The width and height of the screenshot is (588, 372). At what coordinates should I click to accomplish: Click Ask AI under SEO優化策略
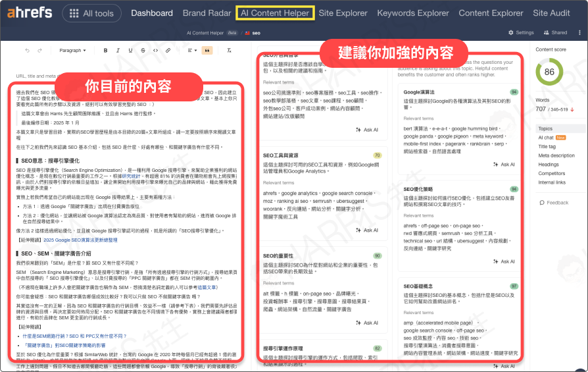click(x=504, y=261)
